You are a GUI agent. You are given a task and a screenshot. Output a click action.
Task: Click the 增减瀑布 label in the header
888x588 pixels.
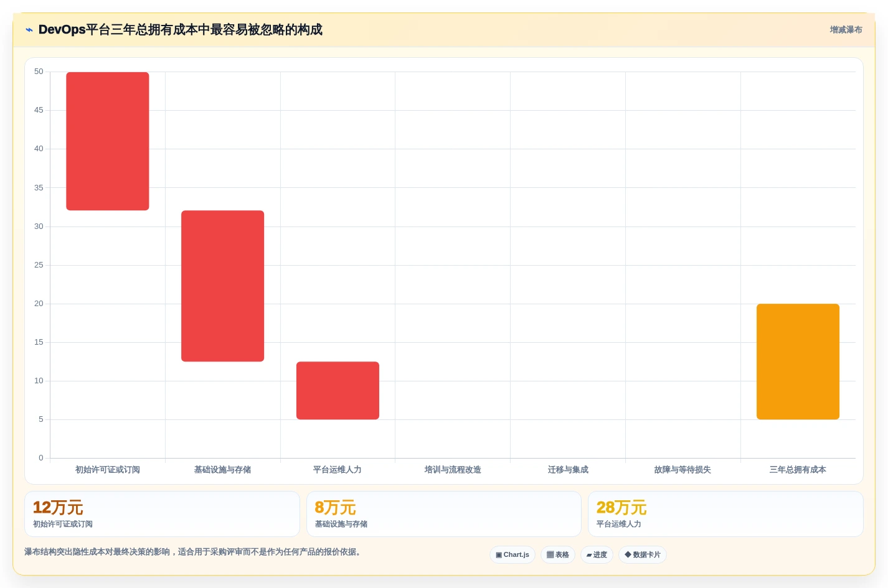pos(846,30)
